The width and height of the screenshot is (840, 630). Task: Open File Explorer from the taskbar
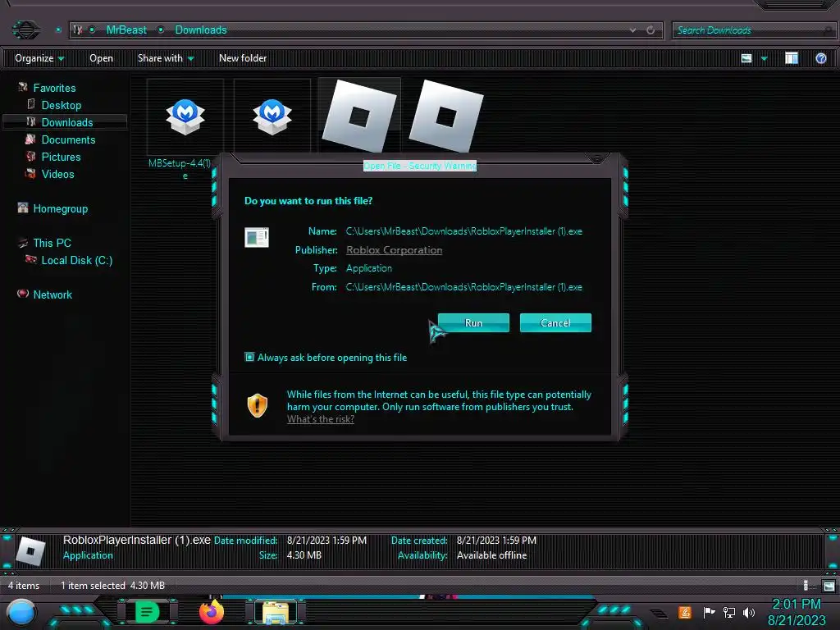point(276,612)
